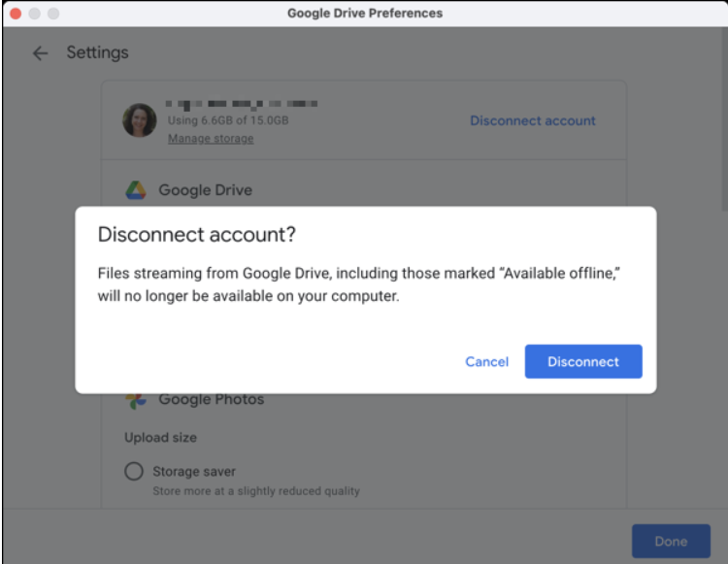Confirm with the blue Disconnect button
The image size is (728, 564).
(x=583, y=361)
